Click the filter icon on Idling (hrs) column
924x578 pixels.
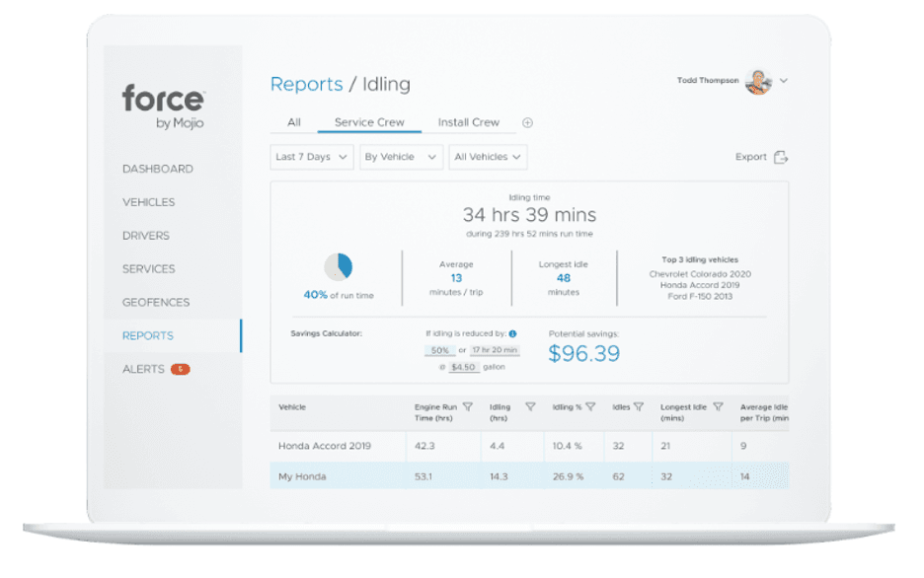click(x=531, y=406)
